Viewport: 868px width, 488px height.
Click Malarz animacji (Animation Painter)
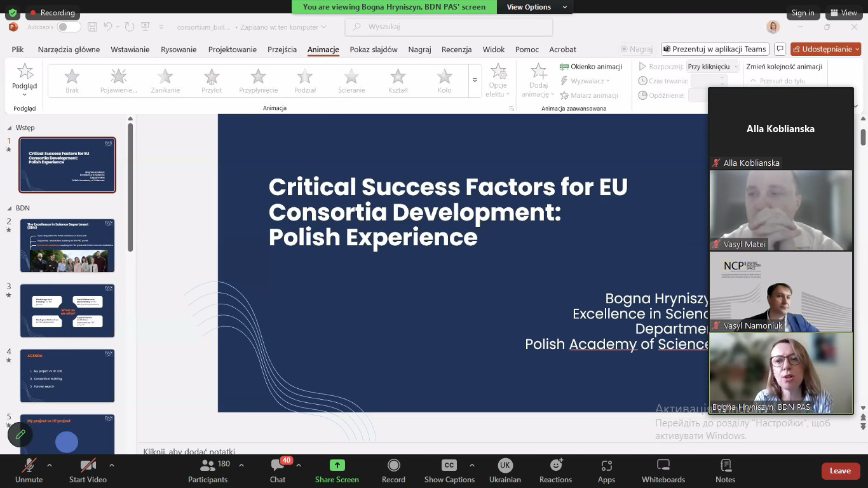click(589, 95)
